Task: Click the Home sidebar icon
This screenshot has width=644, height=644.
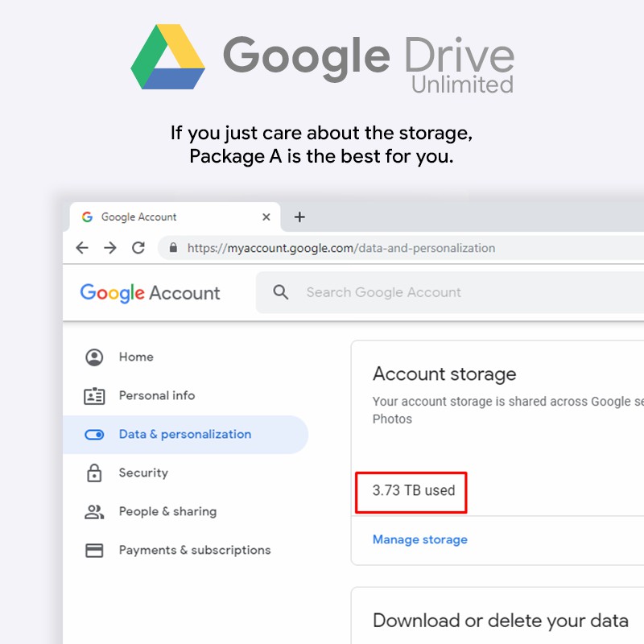Action: tap(94, 357)
